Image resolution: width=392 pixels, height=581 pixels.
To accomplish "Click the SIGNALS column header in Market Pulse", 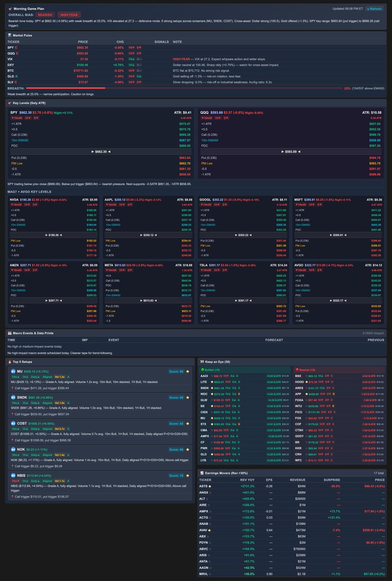I will point(162,42).
